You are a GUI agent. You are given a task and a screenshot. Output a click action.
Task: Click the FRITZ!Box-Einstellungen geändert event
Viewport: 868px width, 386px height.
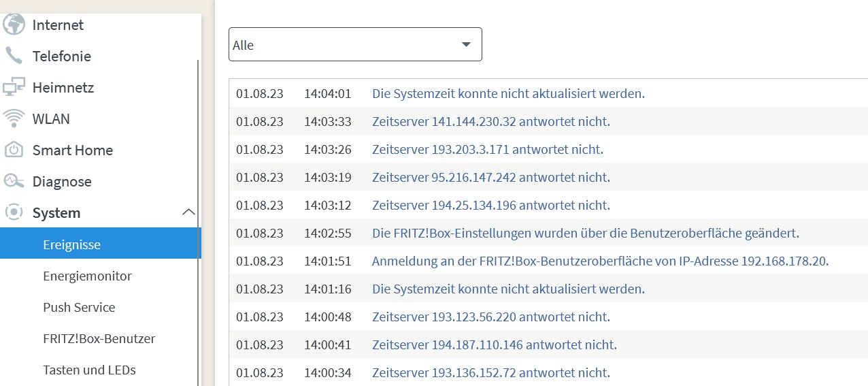585,233
